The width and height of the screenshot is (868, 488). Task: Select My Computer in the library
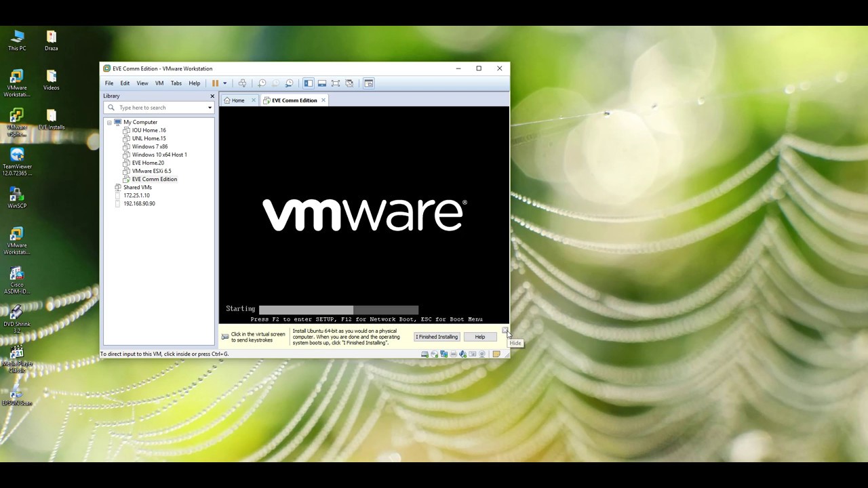pyautogui.click(x=140, y=123)
